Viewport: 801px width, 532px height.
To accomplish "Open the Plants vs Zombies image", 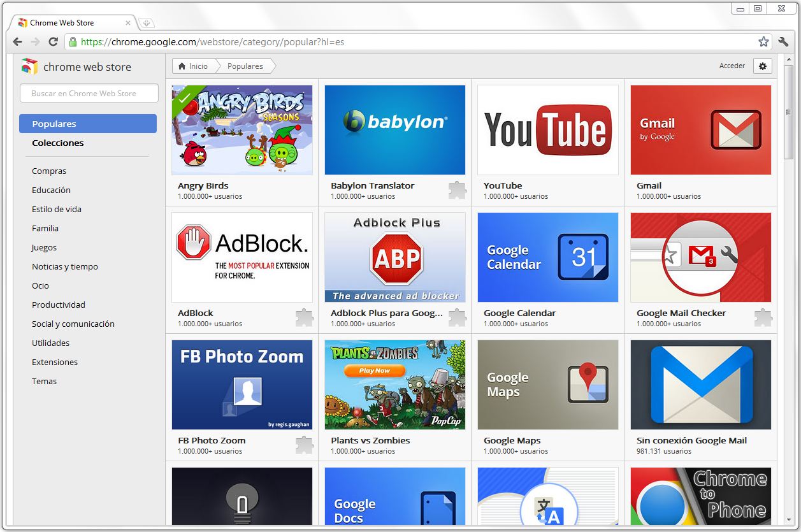I will tap(395, 385).
